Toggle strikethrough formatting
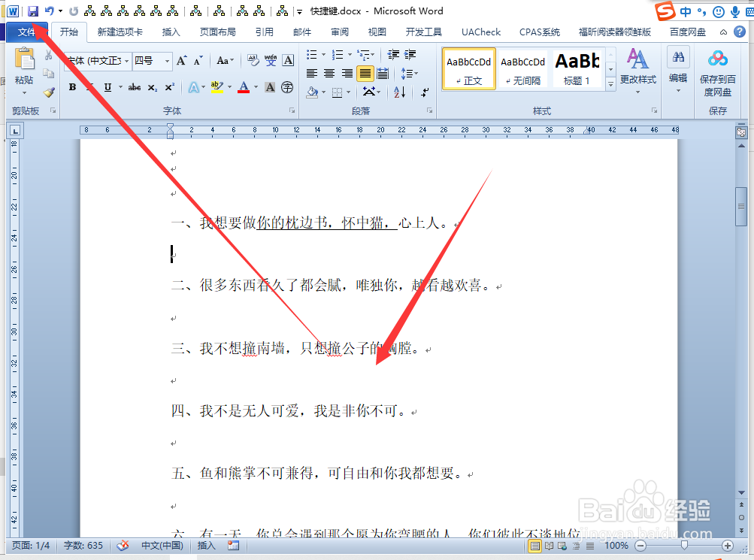Image resolution: width=754 pixels, height=560 pixels. [x=135, y=87]
